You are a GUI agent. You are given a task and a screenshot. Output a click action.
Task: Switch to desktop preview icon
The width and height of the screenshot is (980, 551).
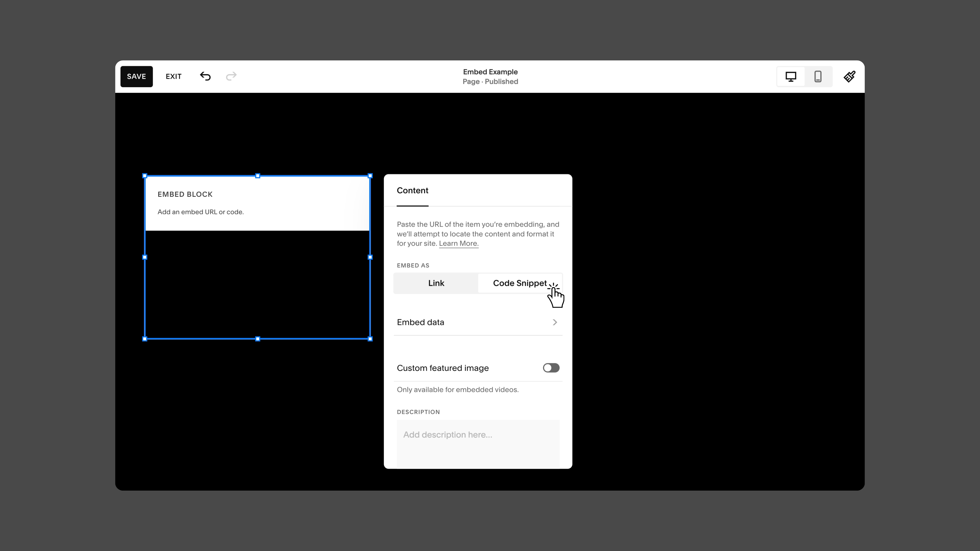(791, 77)
